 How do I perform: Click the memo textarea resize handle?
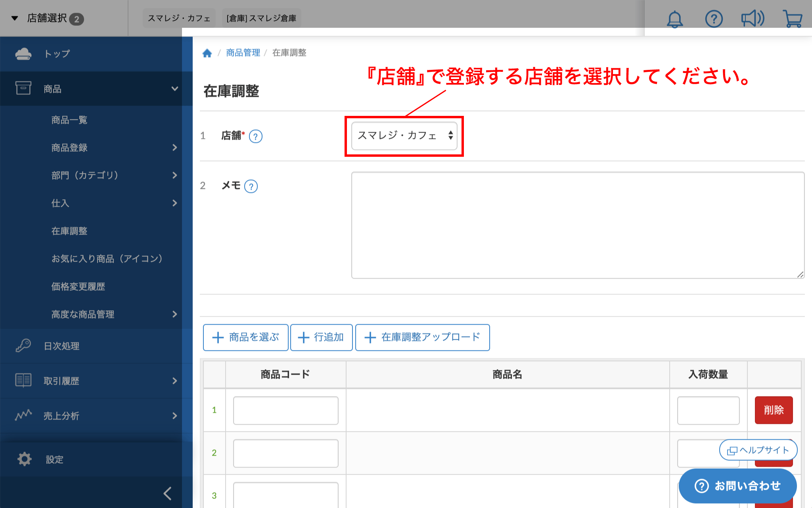click(800, 275)
